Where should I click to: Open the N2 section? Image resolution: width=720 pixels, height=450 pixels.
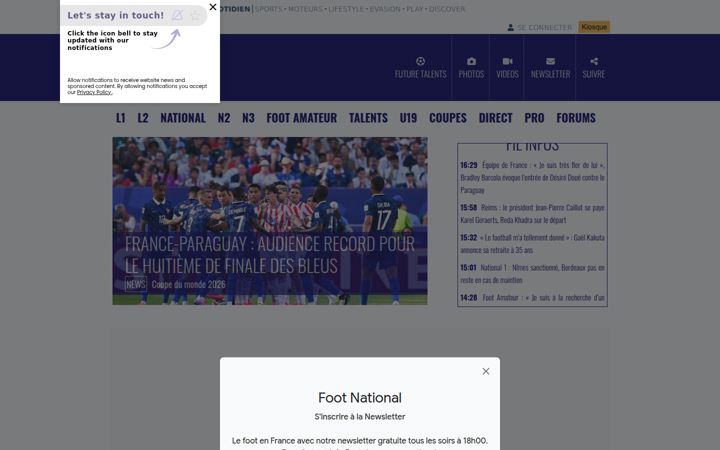coord(224,118)
